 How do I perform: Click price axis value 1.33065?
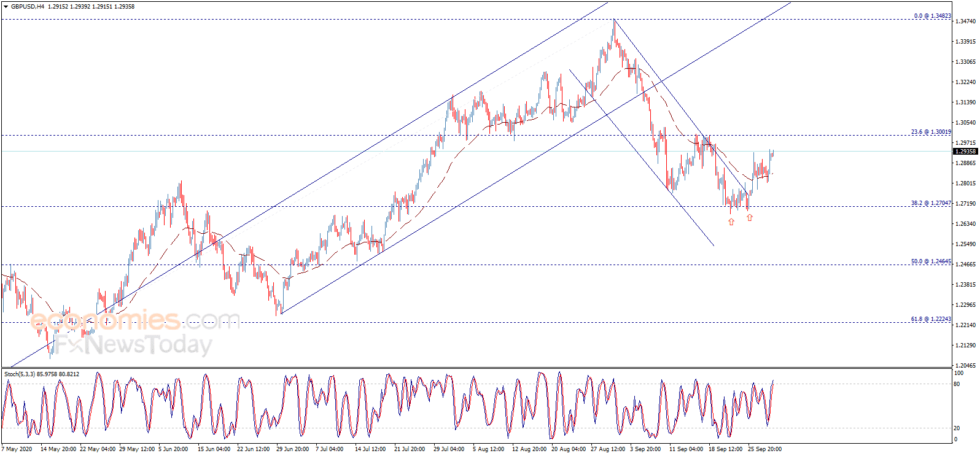click(966, 62)
